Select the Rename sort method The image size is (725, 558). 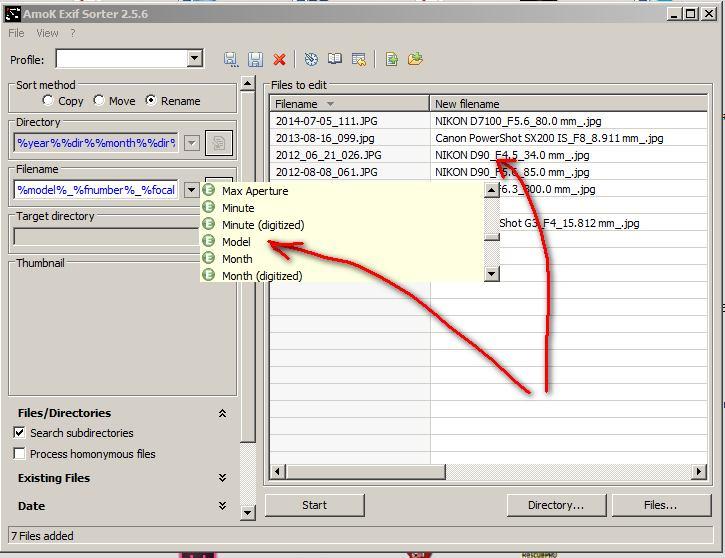click(151, 100)
